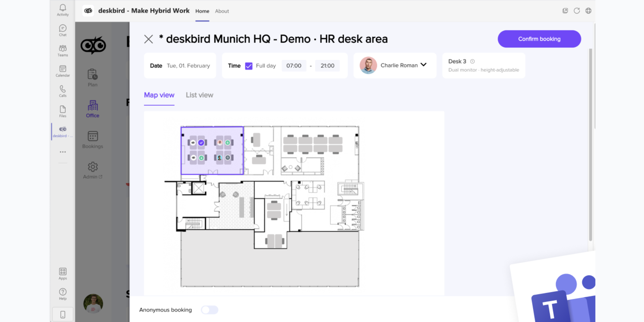Expand the Charlie Roman user dropdown
Viewport: 644px width, 322px height.
[x=424, y=65]
